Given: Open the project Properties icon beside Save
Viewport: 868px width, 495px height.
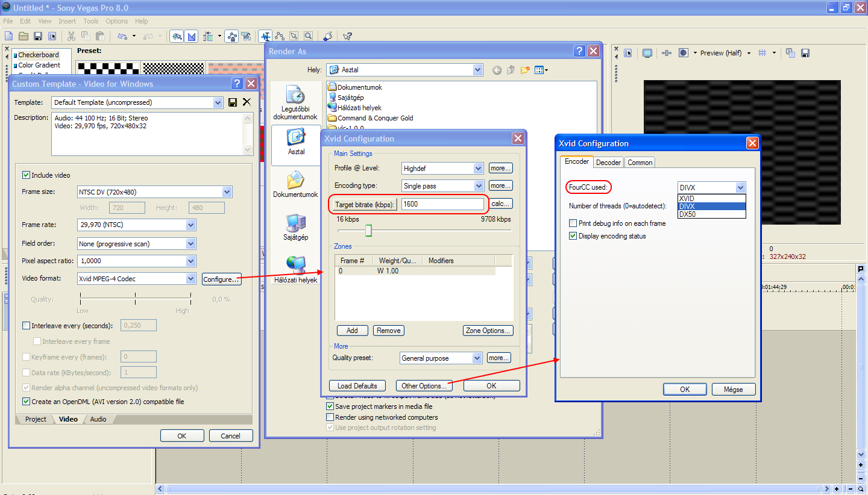Looking at the screenshot, I should 52,36.
